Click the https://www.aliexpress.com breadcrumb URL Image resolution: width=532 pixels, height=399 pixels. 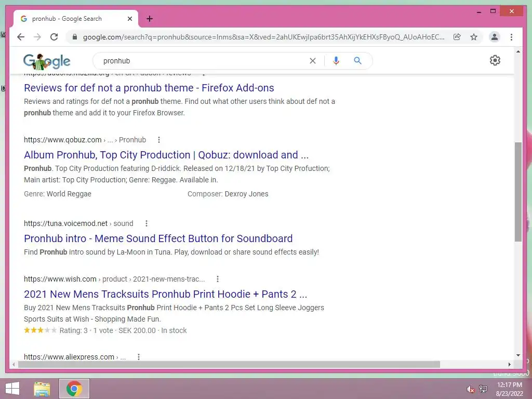click(69, 356)
